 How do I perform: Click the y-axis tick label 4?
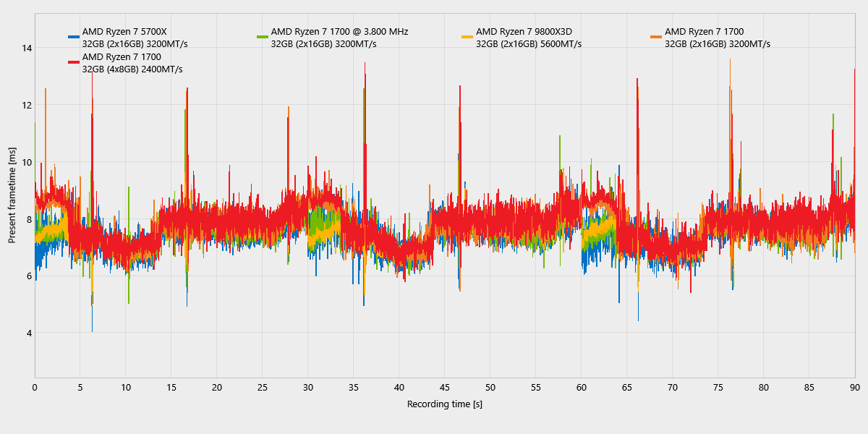coord(27,333)
